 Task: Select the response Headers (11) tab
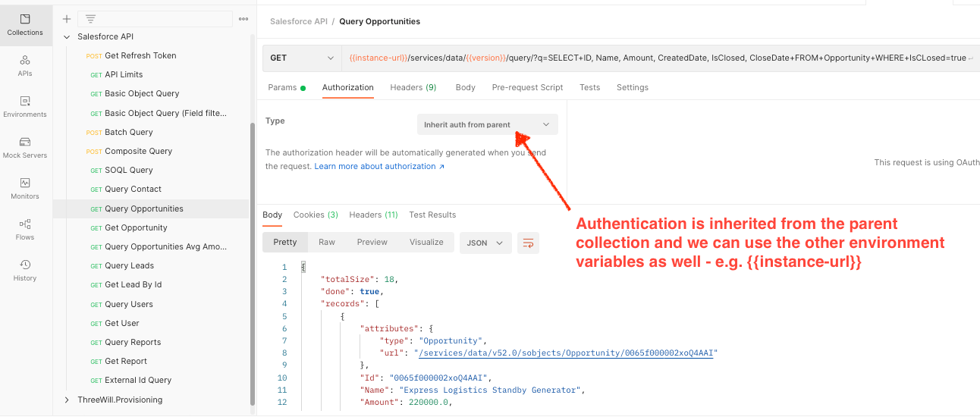tap(373, 215)
